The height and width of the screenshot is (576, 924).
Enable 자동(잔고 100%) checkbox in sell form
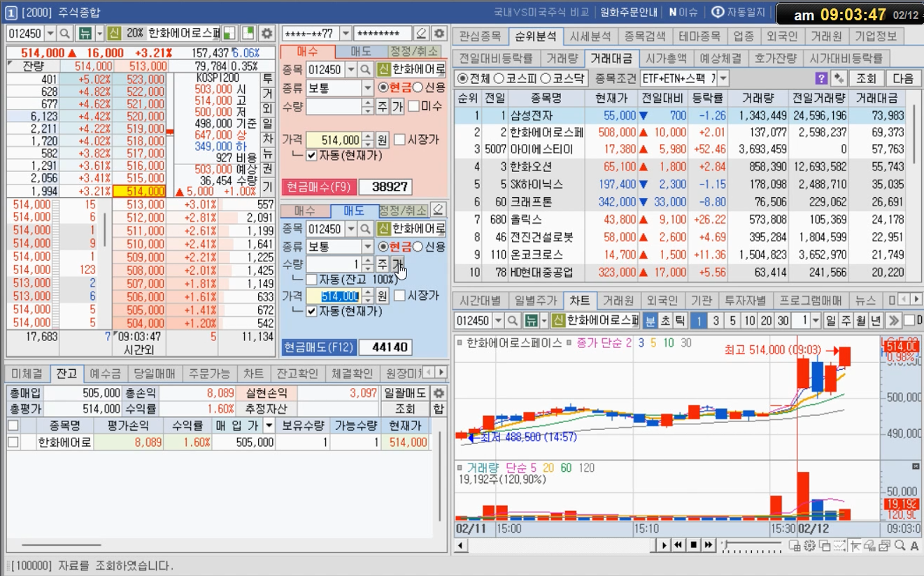[x=311, y=280]
